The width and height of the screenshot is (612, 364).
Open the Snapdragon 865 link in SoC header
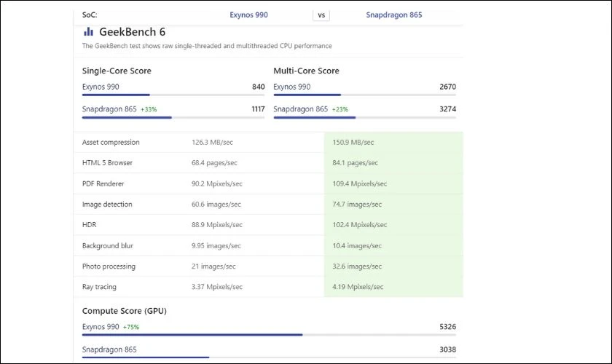click(x=394, y=15)
